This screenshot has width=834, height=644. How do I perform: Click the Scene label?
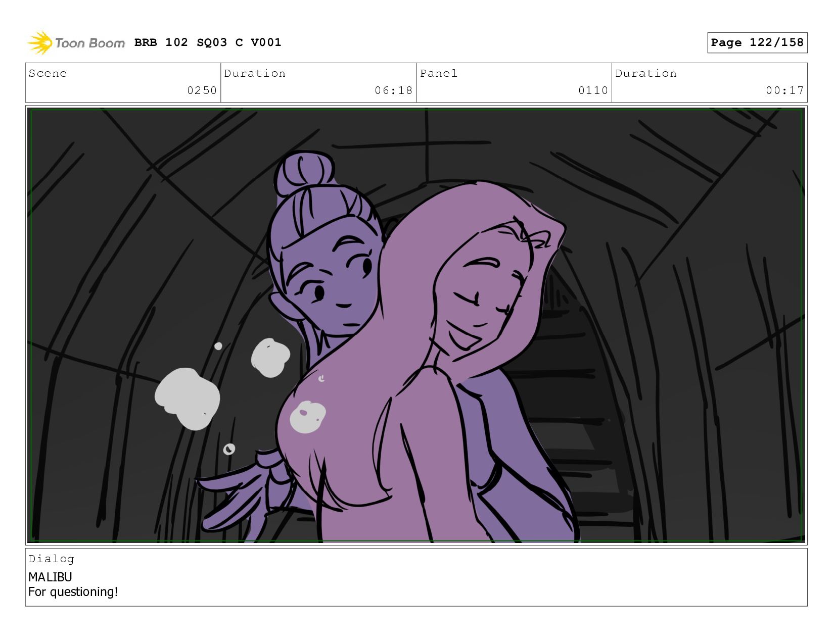click(x=48, y=73)
